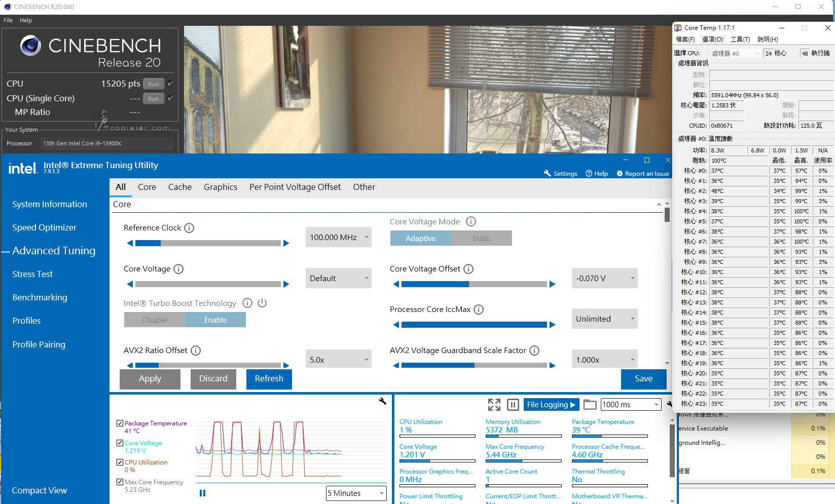Open Per Point Voltage Offset tab
The height and width of the screenshot is (504, 835).
coord(295,187)
